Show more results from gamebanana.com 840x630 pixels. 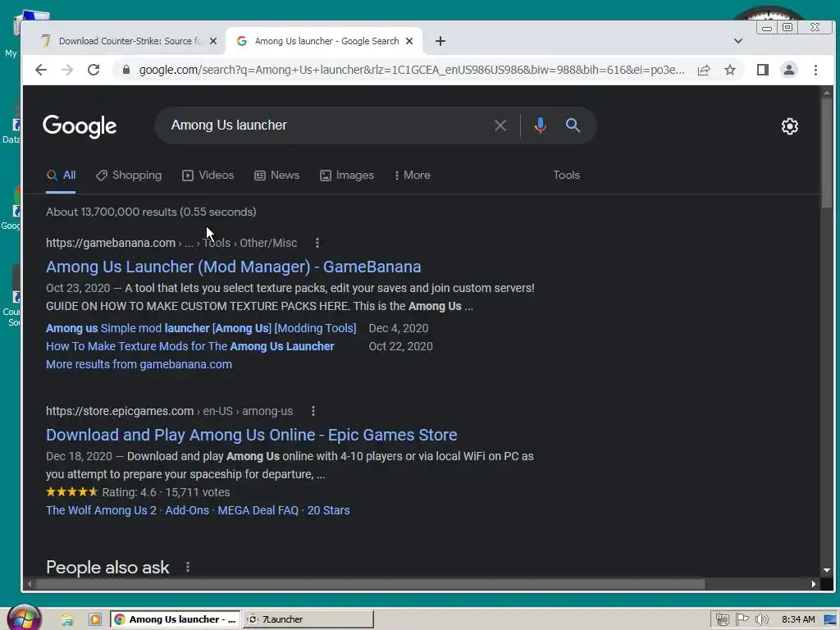click(139, 364)
